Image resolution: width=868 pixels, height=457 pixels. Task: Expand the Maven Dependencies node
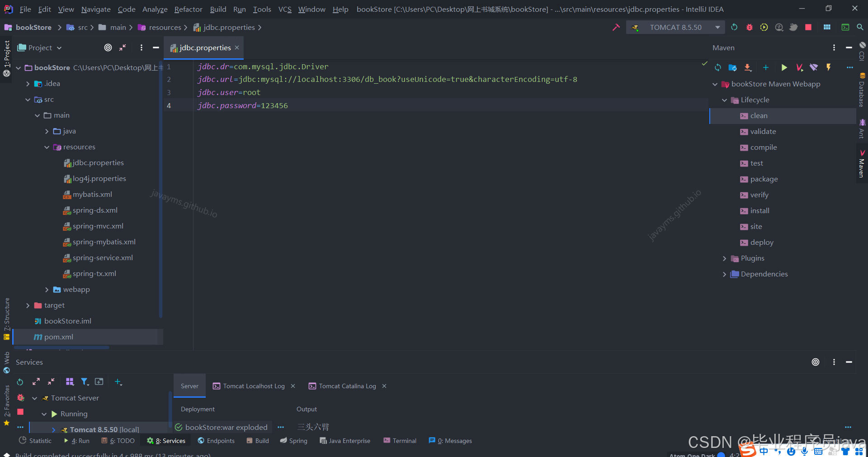(x=725, y=274)
